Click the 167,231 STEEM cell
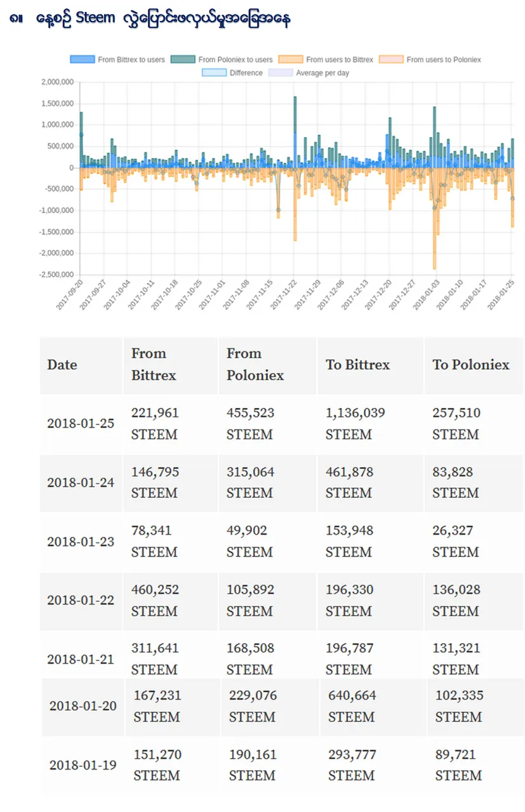 pyautogui.click(x=173, y=707)
